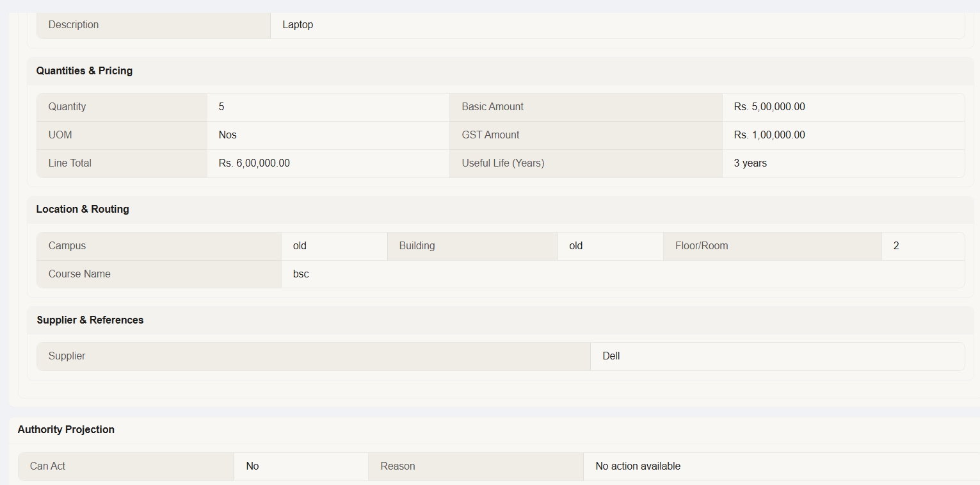Click the Supplier & References section header
This screenshot has width=980, height=485.
pos(90,320)
